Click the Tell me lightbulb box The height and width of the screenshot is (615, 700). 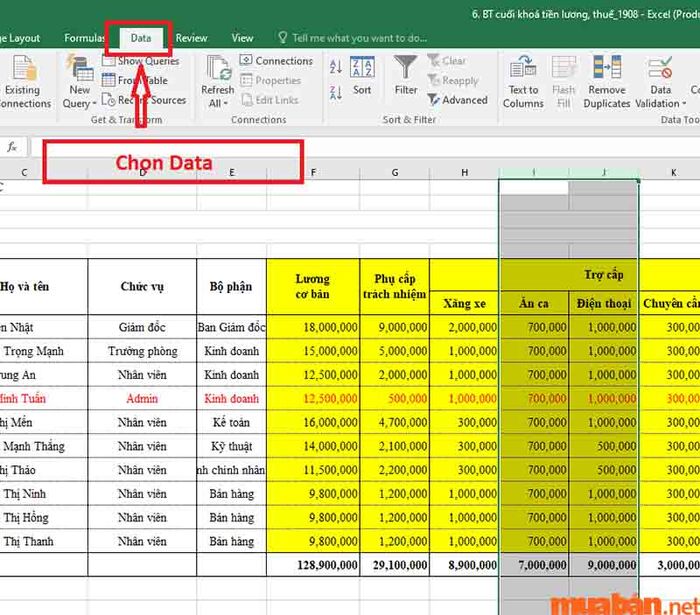(353, 38)
